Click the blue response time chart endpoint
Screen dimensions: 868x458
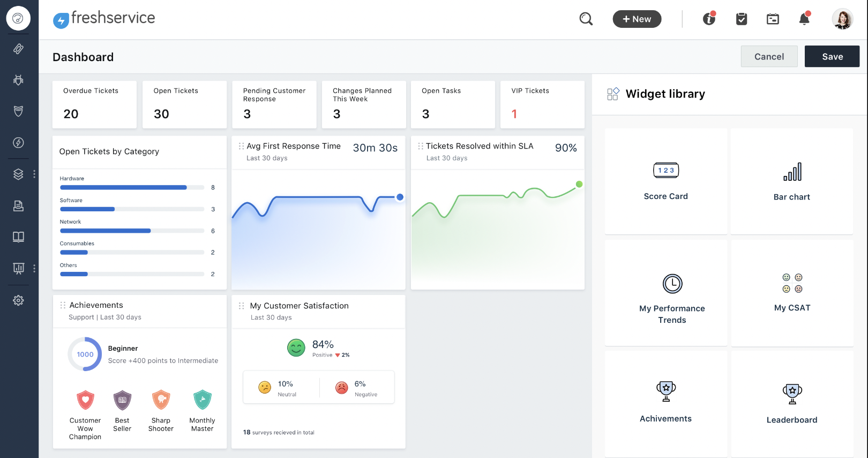pyautogui.click(x=400, y=197)
